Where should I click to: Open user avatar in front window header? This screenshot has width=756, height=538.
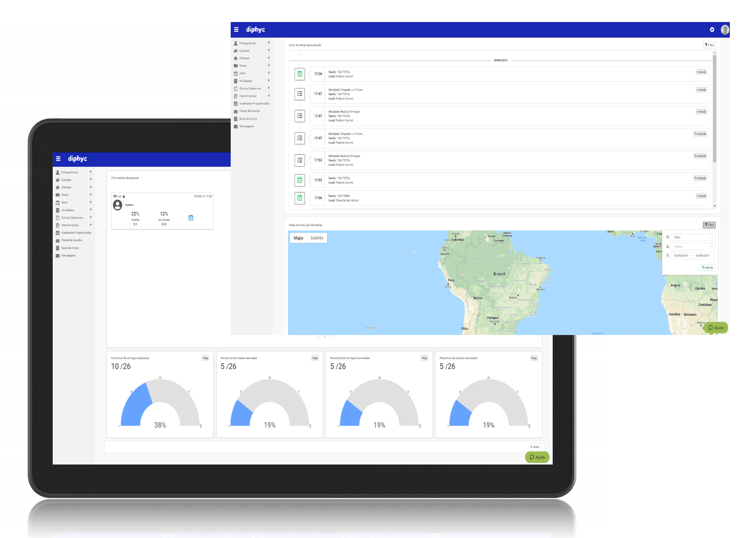coord(725,29)
